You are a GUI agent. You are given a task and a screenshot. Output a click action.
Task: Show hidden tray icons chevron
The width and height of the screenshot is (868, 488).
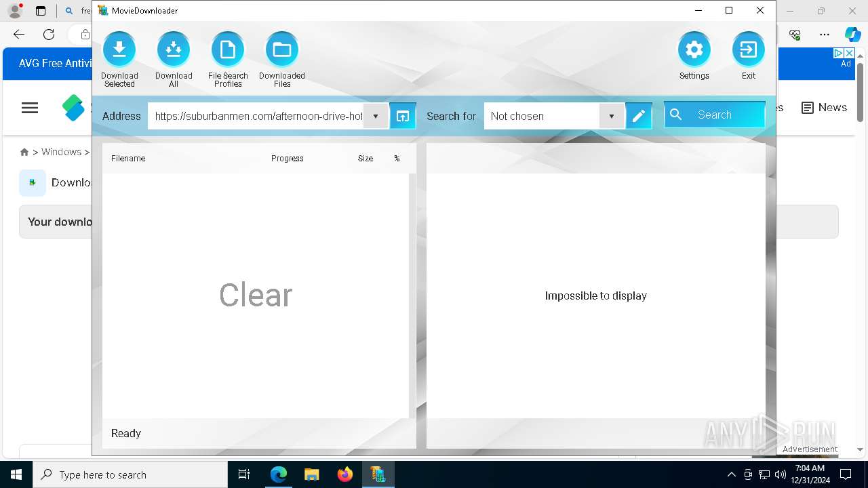click(731, 474)
